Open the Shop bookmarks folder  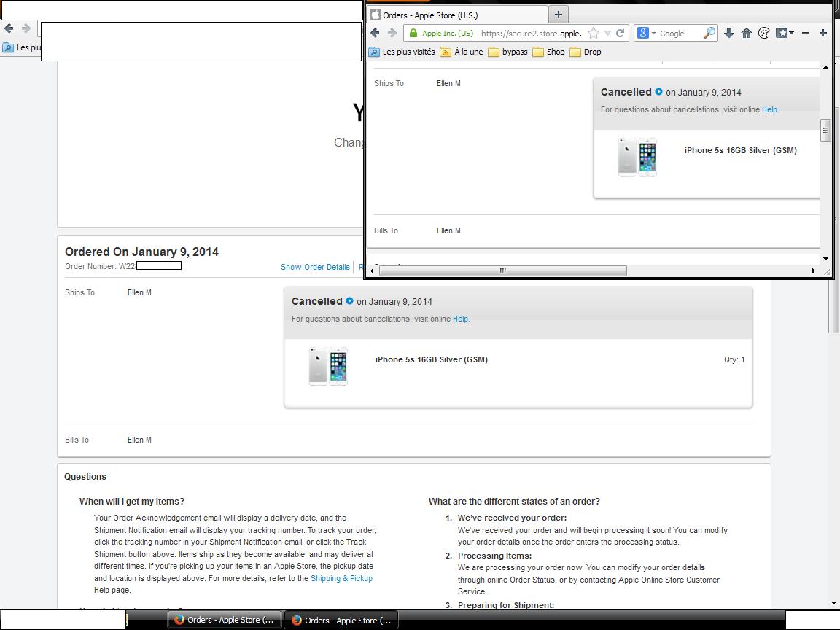[x=548, y=52]
